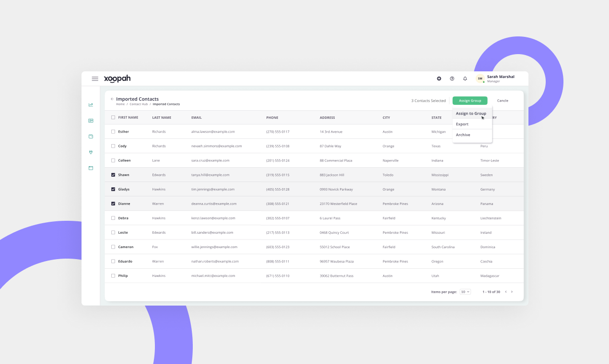609x364 pixels.
Task: Open notifications via the bell icon
Action: pos(465,78)
